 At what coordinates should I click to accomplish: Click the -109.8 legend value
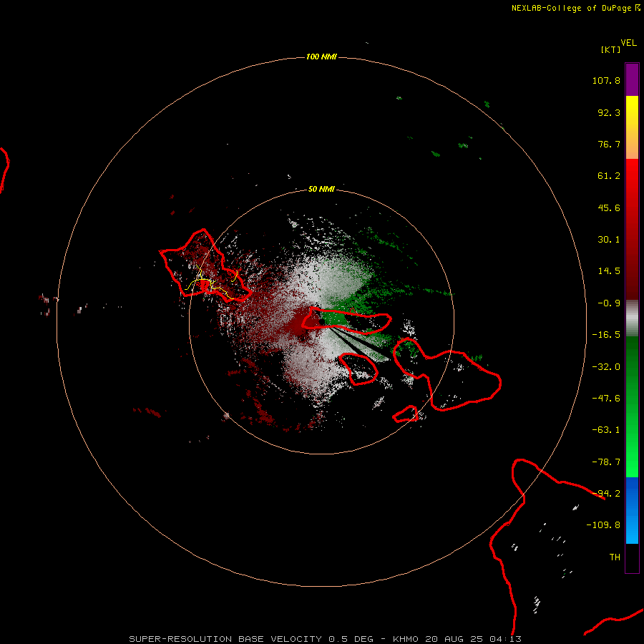603,525
